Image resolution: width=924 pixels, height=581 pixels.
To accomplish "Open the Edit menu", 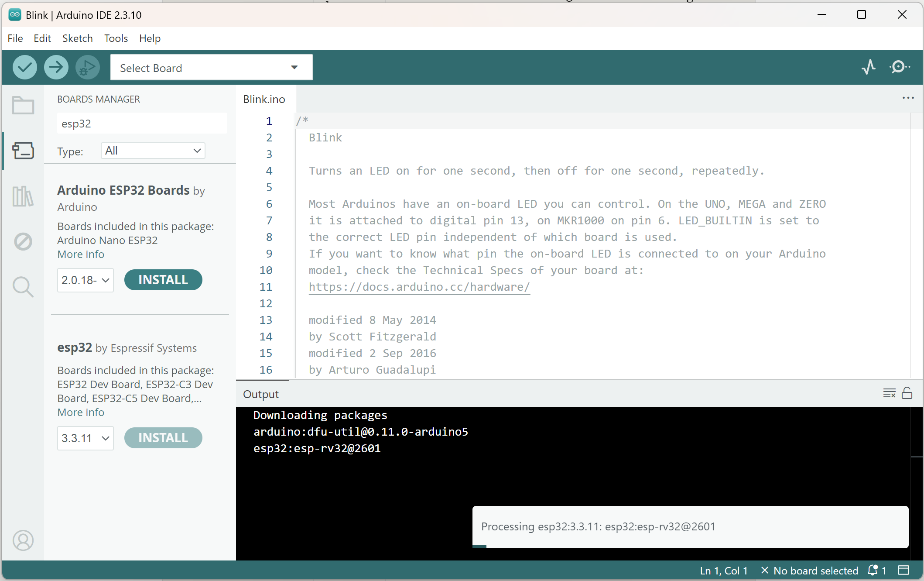I will coord(42,38).
